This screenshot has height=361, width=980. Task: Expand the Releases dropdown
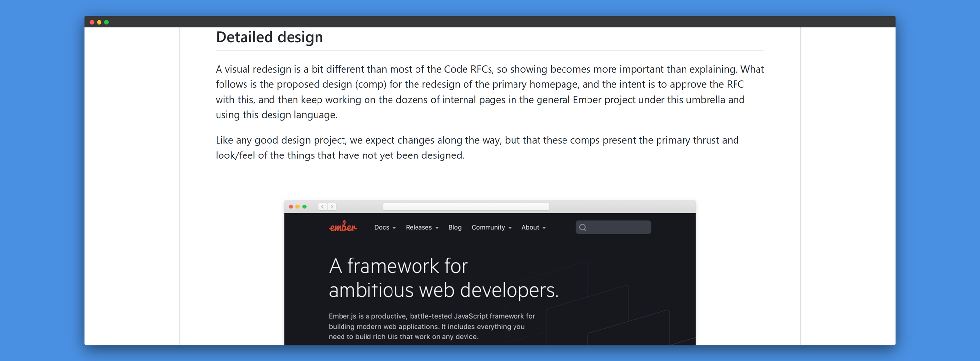point(422,227)
